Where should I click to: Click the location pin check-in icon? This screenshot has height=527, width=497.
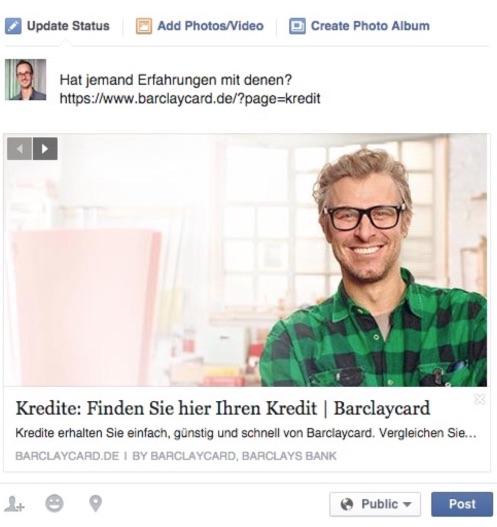point(95,503)
